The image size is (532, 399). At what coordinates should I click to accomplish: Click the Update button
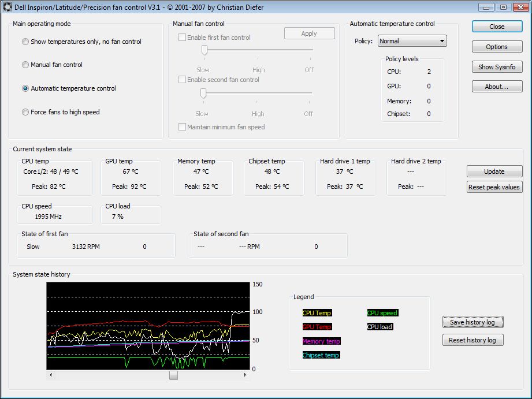(x=494, y=171)
